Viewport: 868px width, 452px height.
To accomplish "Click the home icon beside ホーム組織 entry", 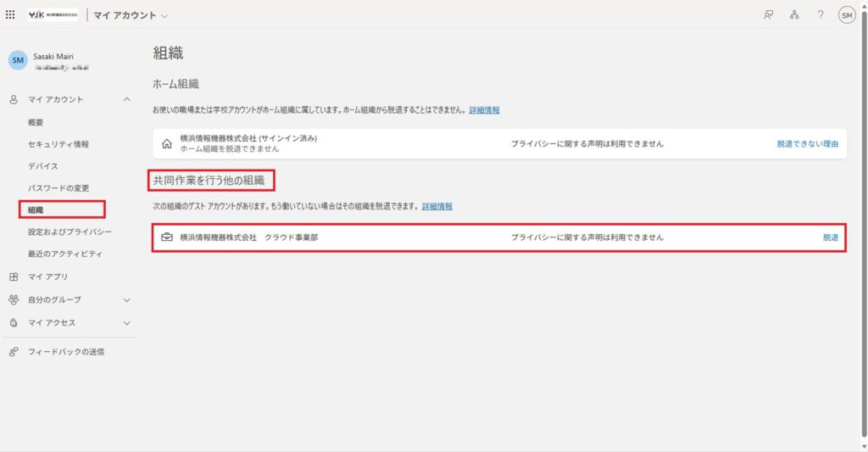I will (x=166, y=143).
